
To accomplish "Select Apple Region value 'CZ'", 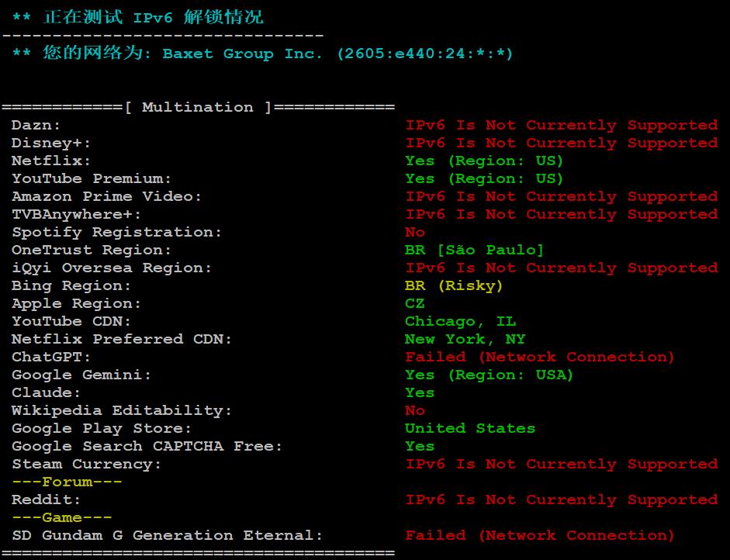I will click(415, 303).
